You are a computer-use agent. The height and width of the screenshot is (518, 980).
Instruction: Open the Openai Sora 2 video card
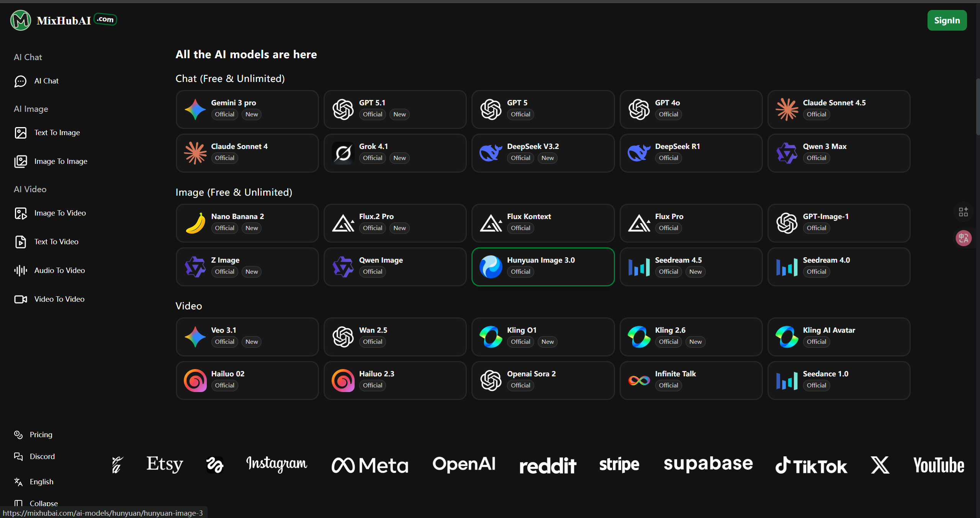tap(543, 381)
